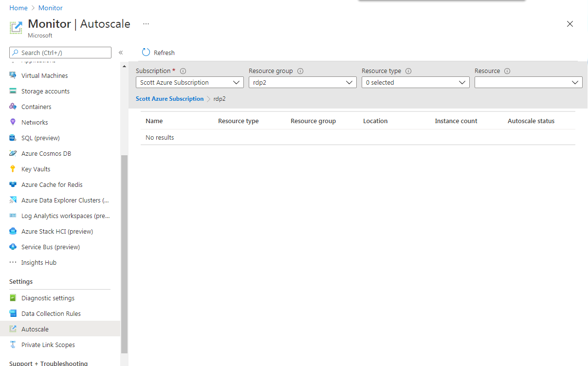Open the Resource type dropdown

click(x=416, y=83)
